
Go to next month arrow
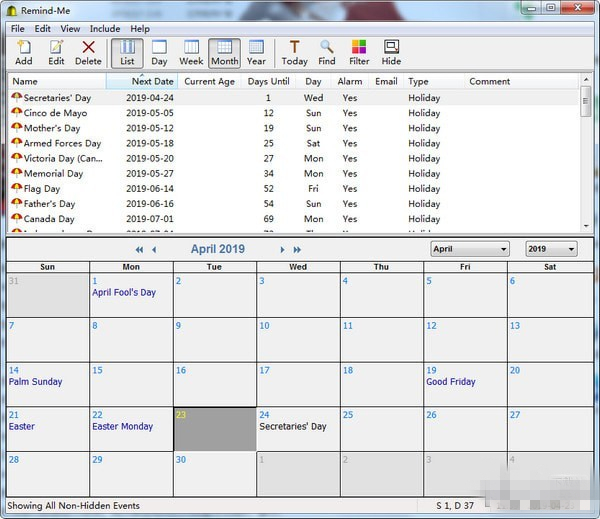coord(283,250)
